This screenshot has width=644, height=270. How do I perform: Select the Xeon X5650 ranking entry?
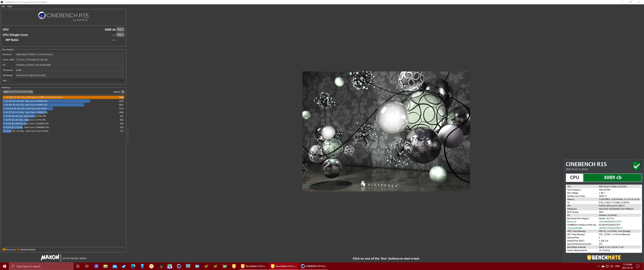coord(63,108)
